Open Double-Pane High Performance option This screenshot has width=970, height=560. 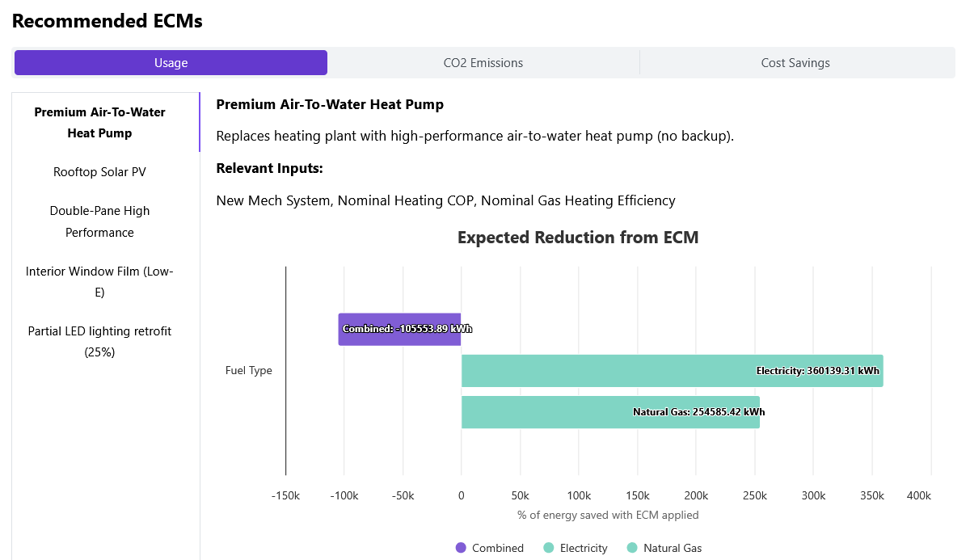coord(99,221)
